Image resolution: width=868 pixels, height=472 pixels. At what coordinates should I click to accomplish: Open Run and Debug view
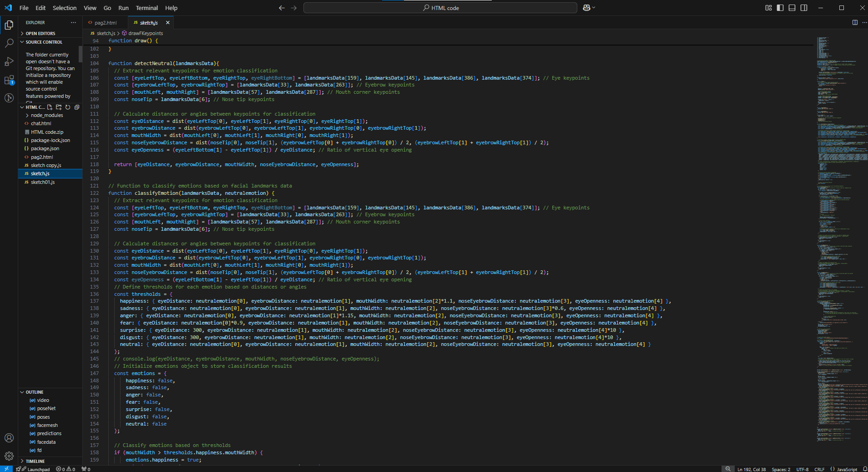click(9, 61)
